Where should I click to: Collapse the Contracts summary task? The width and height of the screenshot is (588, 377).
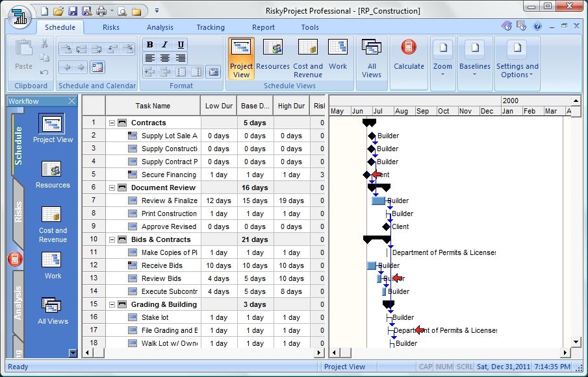(112, 123)
